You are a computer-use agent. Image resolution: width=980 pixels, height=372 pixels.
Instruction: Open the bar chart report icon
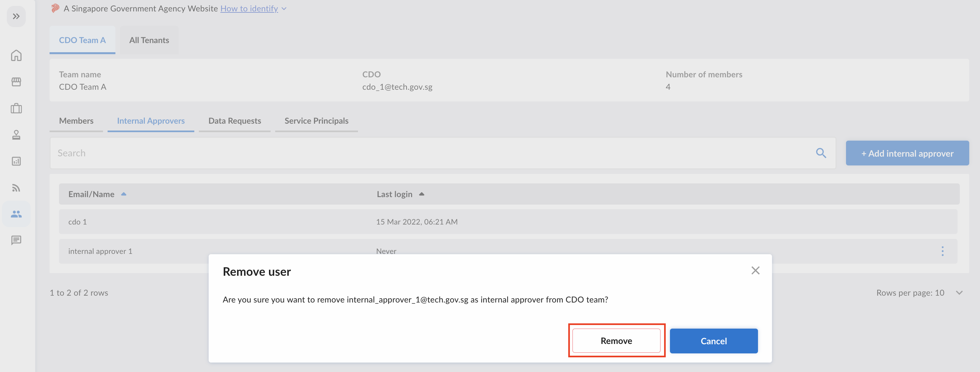(16, 161)
